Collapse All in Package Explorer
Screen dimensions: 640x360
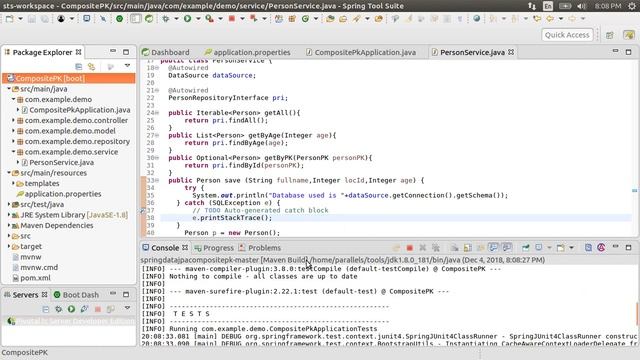point(79,67)
